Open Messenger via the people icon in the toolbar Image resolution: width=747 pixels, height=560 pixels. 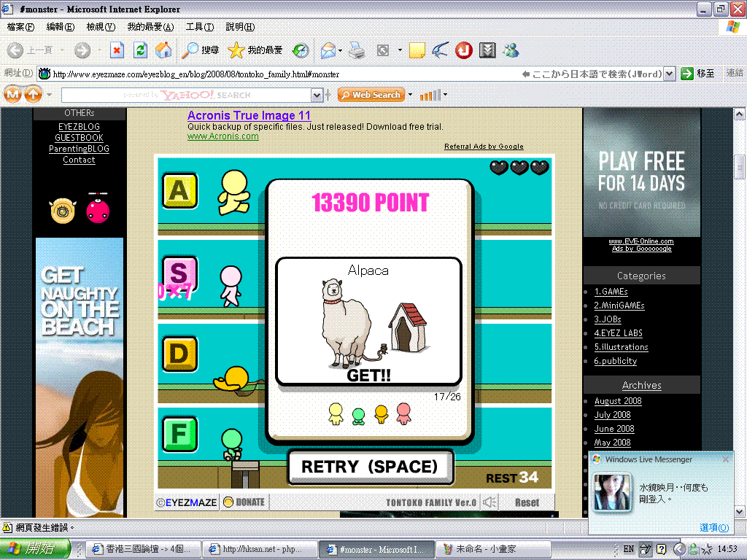[511, 50]
